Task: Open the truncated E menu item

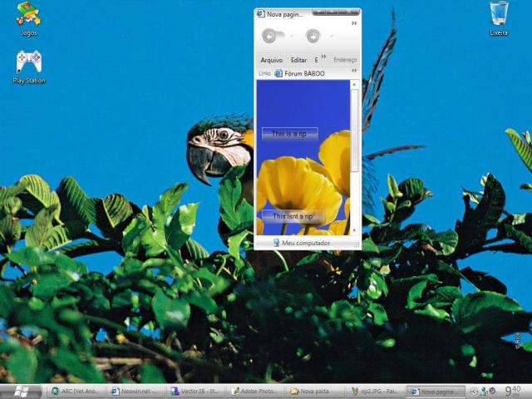Action: [x=316, y=60]
